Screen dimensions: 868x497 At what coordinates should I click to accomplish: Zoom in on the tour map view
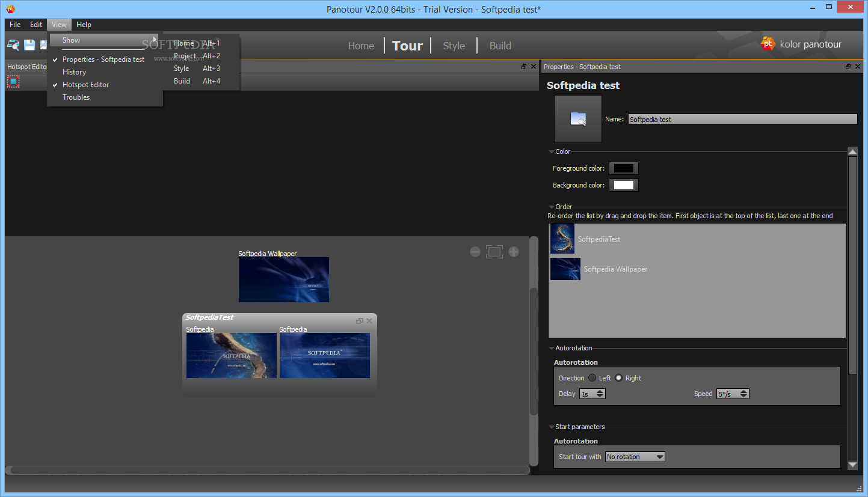(514, 252)
